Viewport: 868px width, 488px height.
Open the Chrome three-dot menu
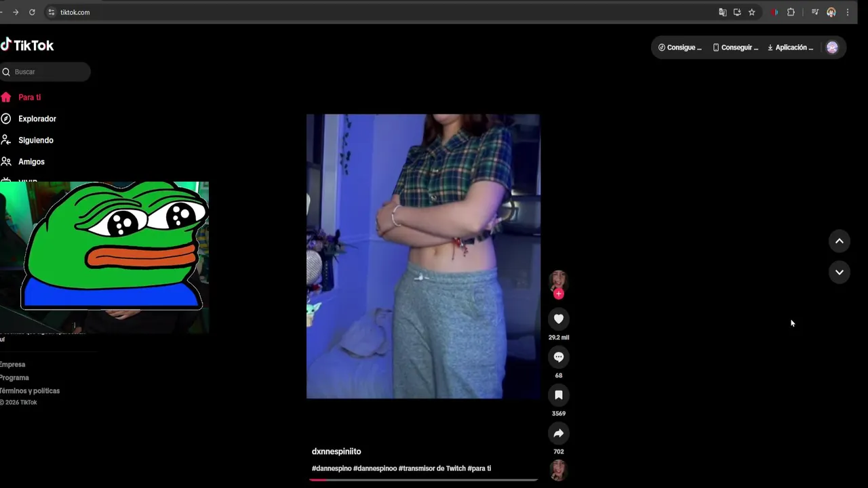coord(847,12)
